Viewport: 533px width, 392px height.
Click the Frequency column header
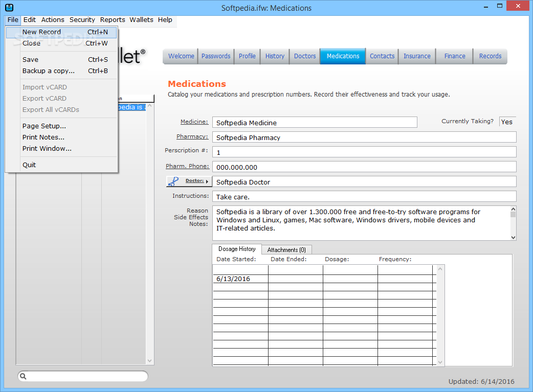point(395,259)
